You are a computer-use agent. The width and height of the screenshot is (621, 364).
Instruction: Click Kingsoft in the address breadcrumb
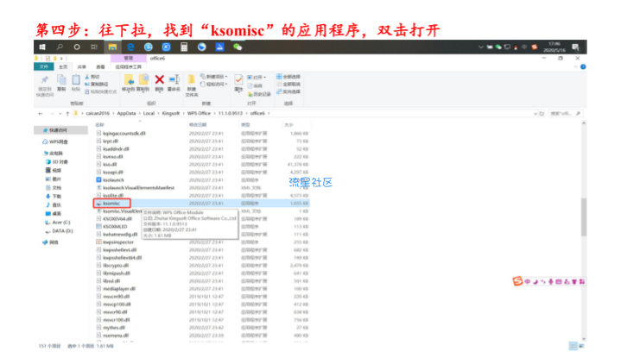(171, 114)
